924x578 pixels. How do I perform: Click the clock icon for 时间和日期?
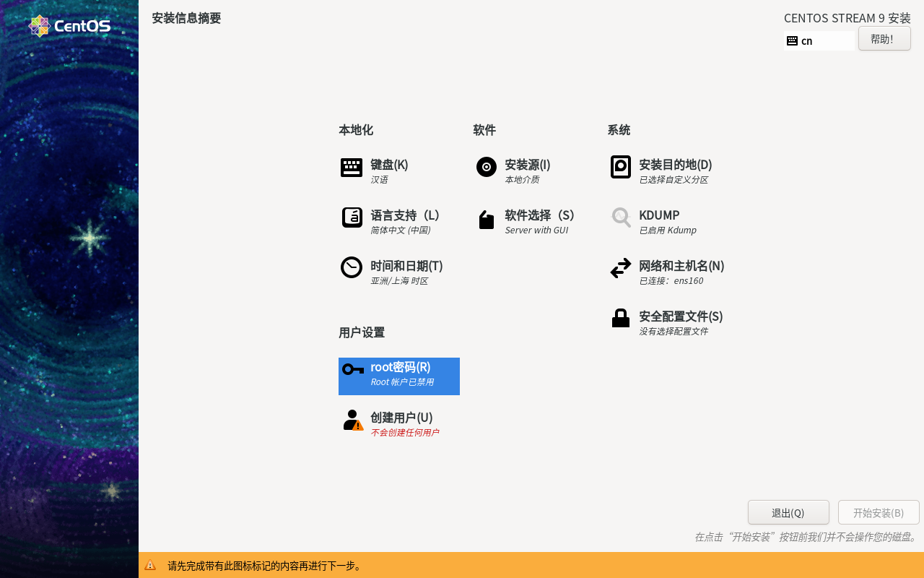(x=352, y=267)
